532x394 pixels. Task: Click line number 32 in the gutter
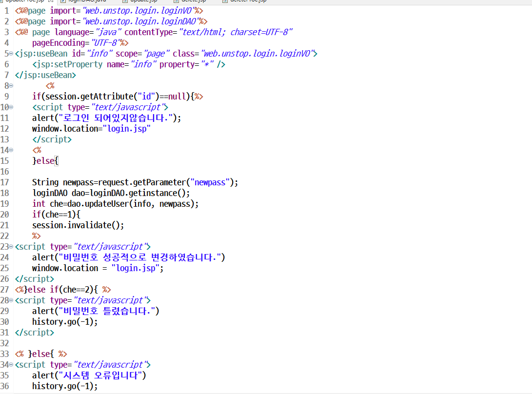[x=5, y=343]
